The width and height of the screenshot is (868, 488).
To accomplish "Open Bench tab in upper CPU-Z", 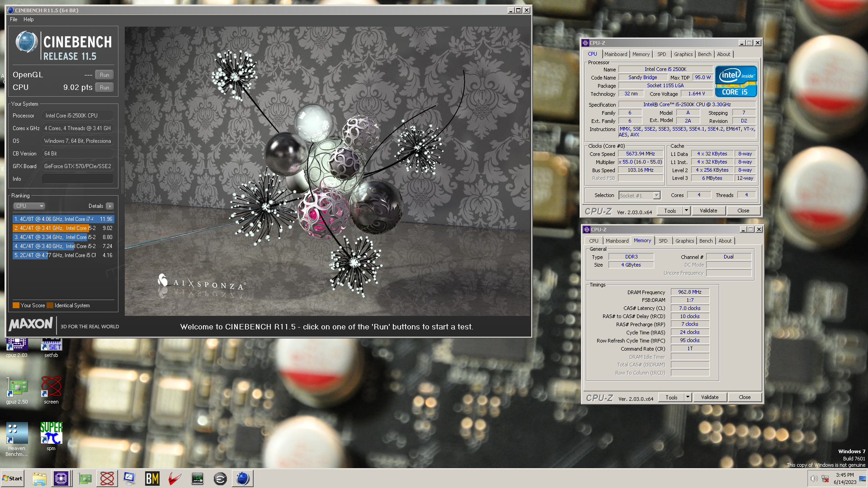I will click(x=704, y=54).
